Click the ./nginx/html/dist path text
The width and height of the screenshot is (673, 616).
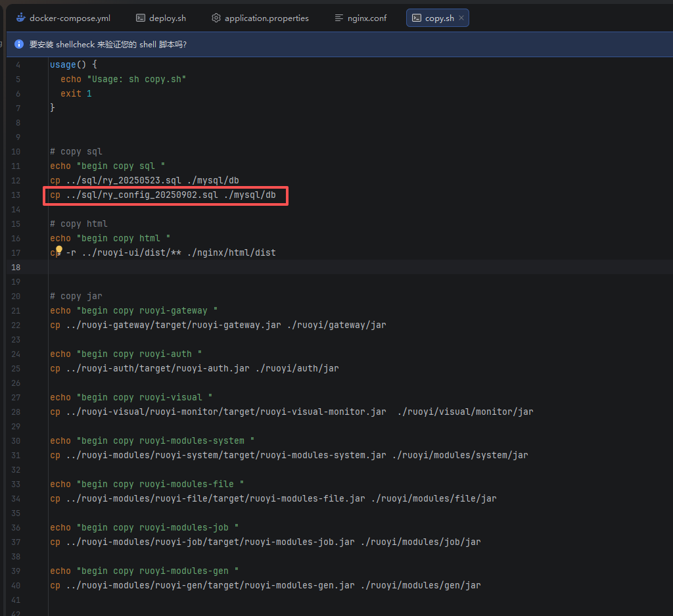coord(231,253)
